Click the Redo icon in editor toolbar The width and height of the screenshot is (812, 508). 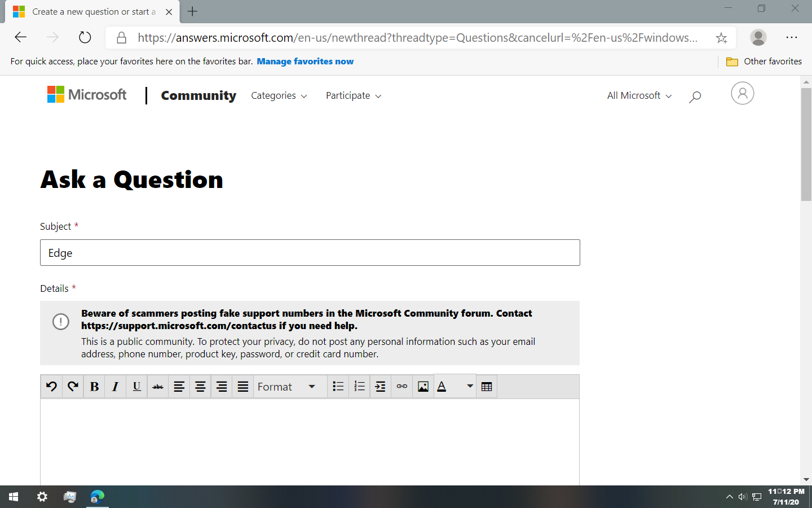pyautogui.click(x=73, y=387)
